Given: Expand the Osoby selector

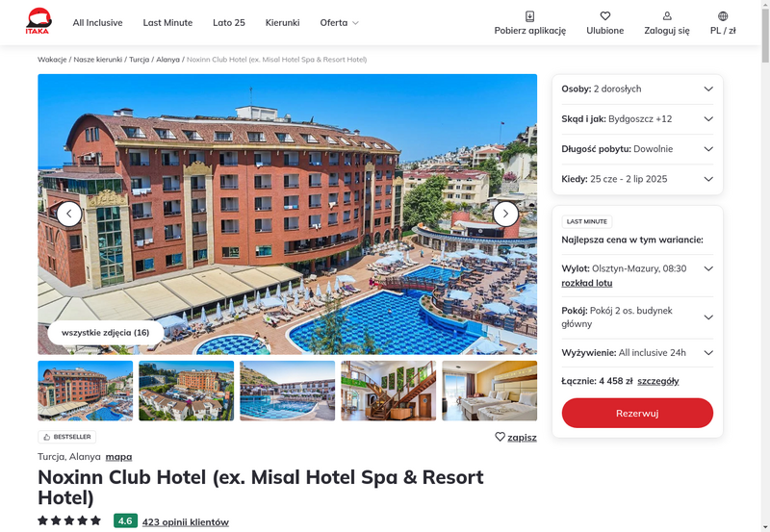Looking at the screenshot, I should pos(637,89).
